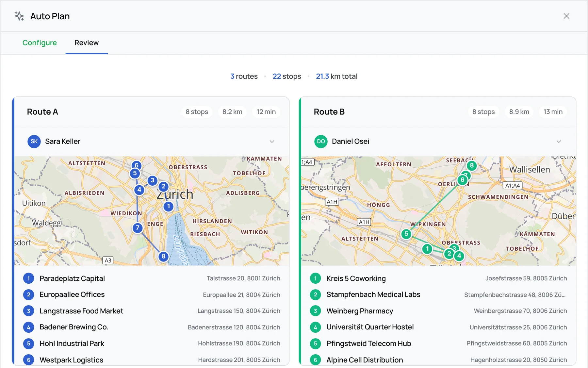588x368 pixels.
Task: Click the SK driver avatar
Action: (x=34, y=142)
